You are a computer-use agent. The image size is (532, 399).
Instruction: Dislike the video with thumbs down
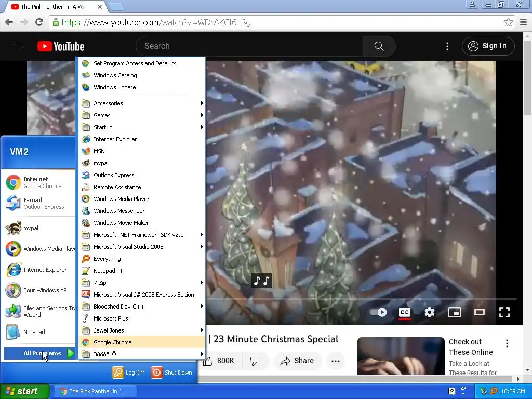tap(255, 361)
